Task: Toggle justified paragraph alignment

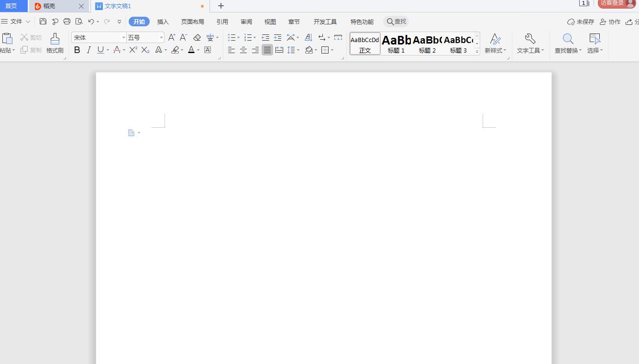Action: point(267,50)
